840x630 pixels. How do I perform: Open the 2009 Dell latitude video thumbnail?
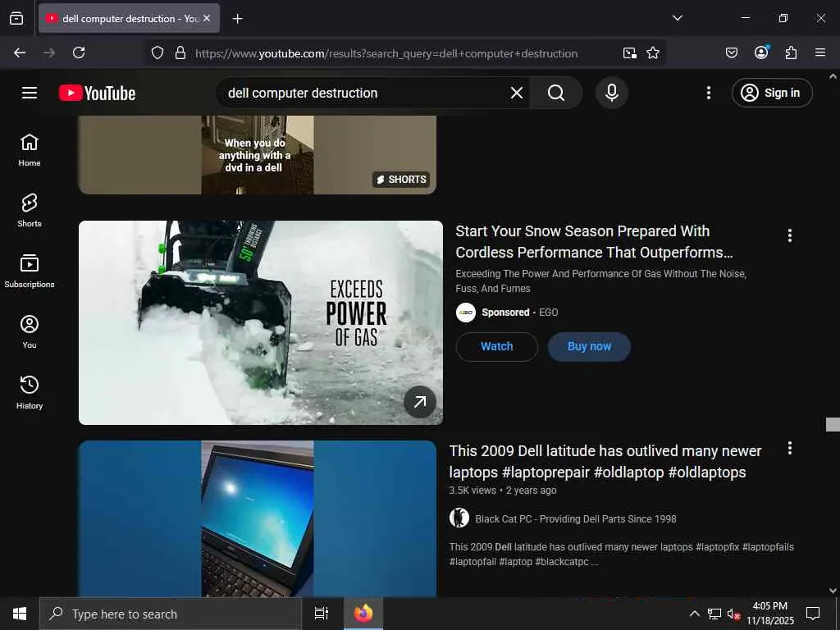[x=258, y=518]
